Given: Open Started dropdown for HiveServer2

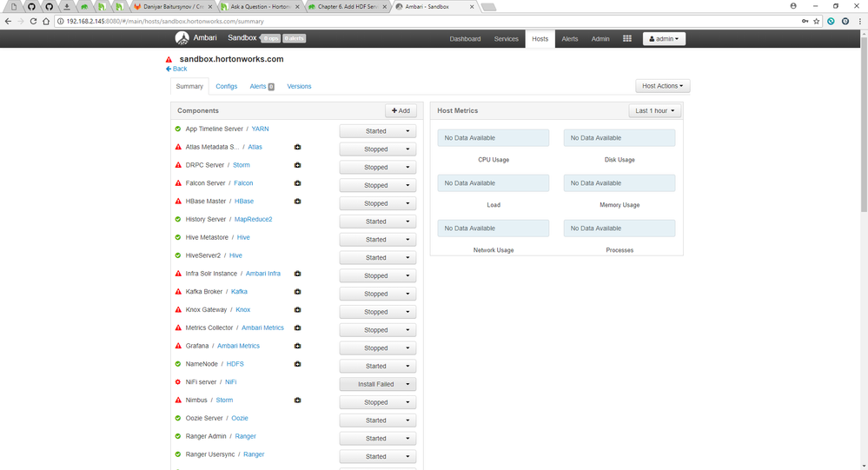Looking at the screenshot, I should click(378, 257).
